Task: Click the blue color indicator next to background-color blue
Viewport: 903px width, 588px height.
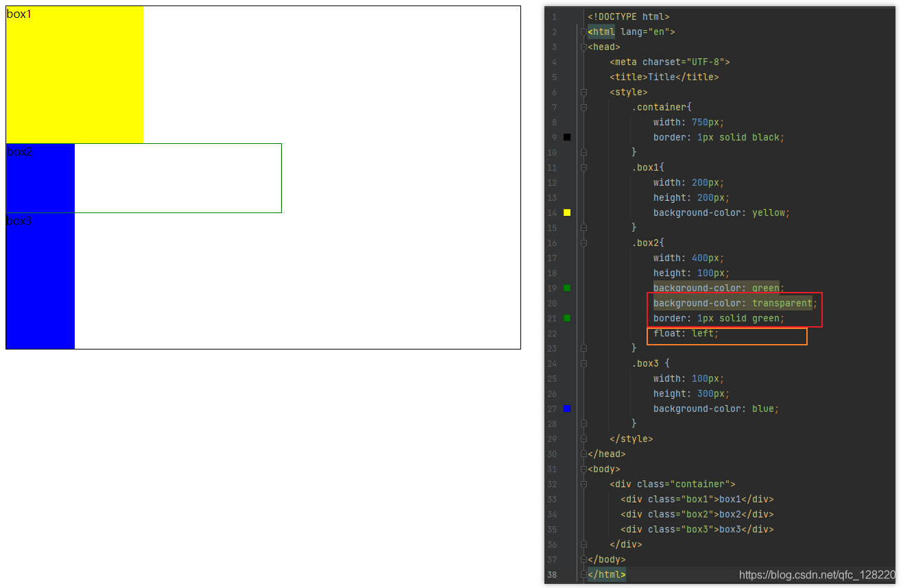Action: click(566, 408)
